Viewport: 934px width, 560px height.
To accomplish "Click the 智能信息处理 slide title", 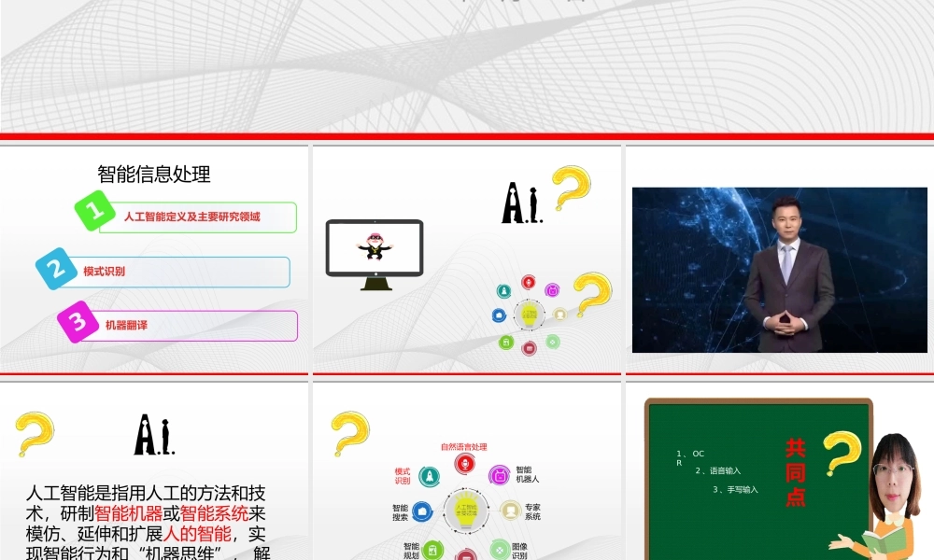I will point(154,175).
